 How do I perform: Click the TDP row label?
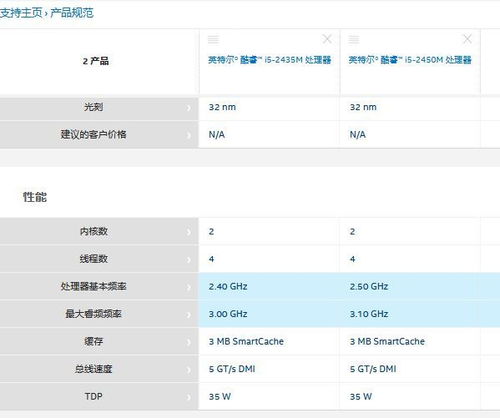(93, 396)
